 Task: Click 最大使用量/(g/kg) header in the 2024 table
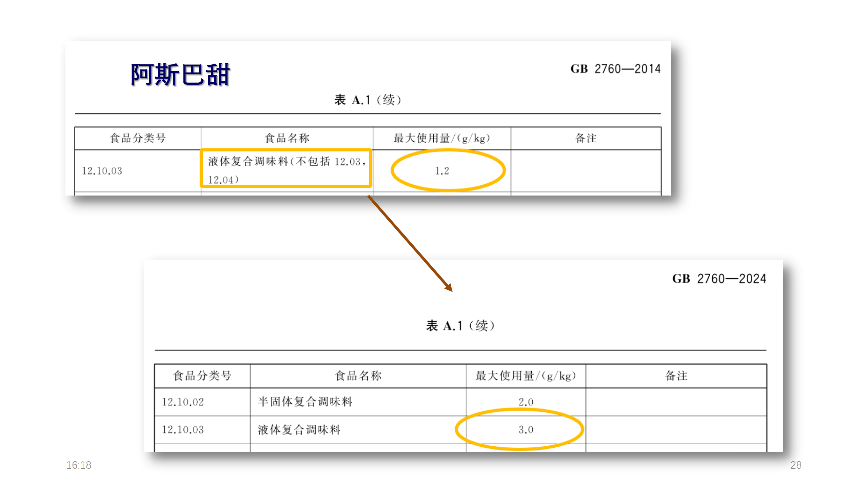(x=526, y=376)
